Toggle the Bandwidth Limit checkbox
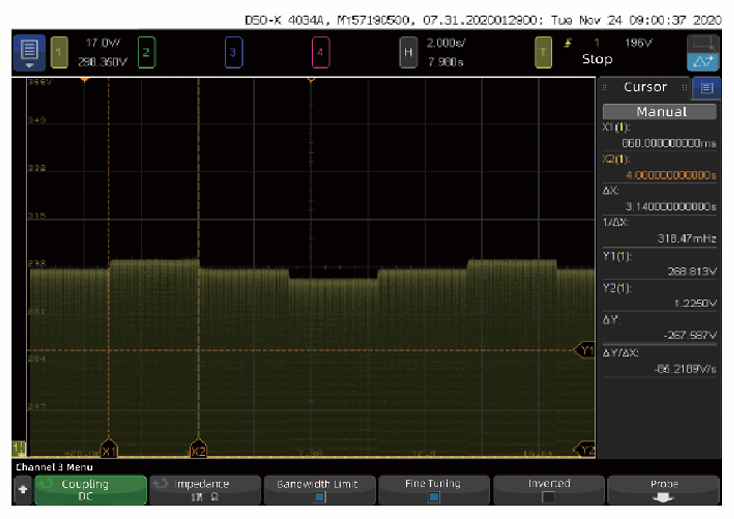 [318, 496]
